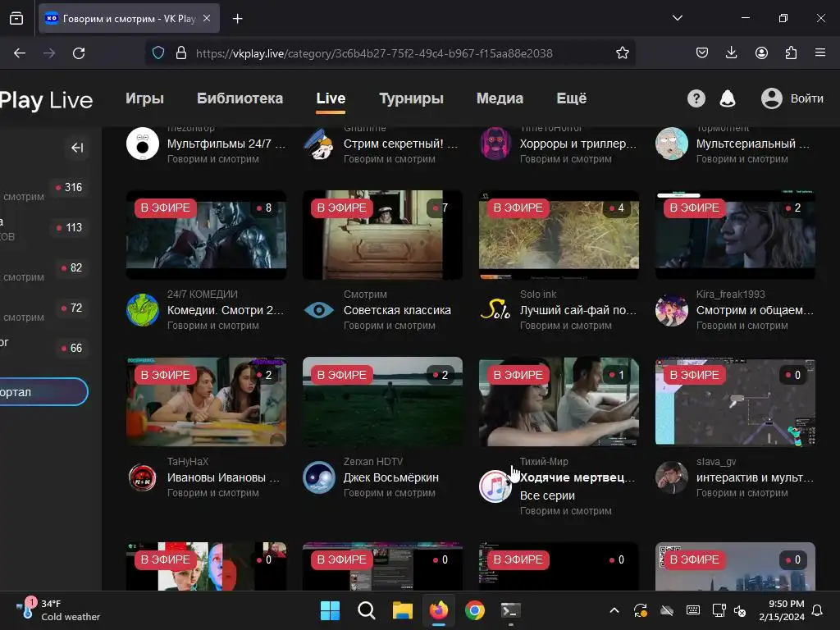This screenshot has height=630, width=840.
Task: Open Windows Start menu
Action: pos(330,610)
